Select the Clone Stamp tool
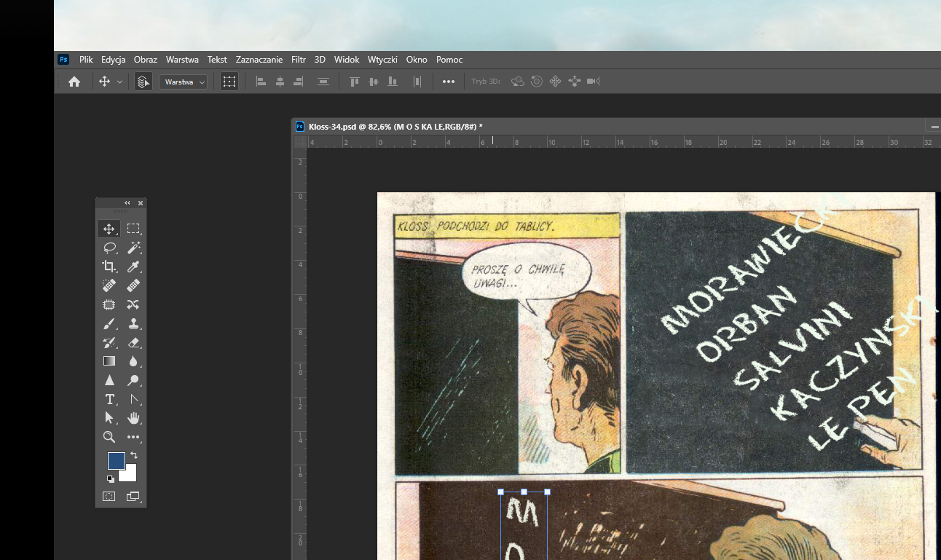This screenshot has height=560, width=941. pos(133,323)
